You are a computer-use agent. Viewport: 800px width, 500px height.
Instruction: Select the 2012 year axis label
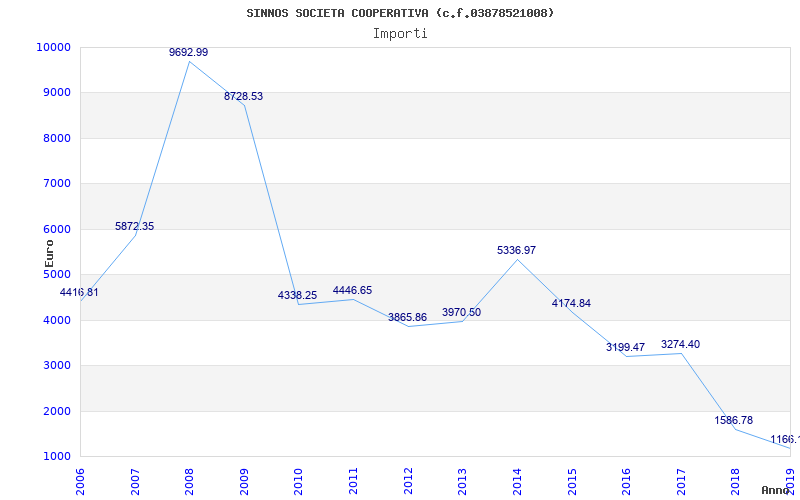pos(408,482)
